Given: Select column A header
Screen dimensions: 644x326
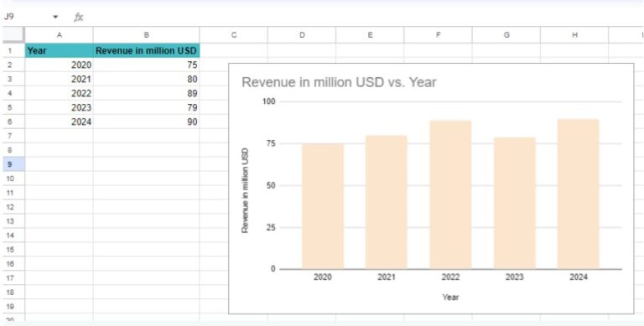Looking at the screenshot, I should tap(60, 35).
